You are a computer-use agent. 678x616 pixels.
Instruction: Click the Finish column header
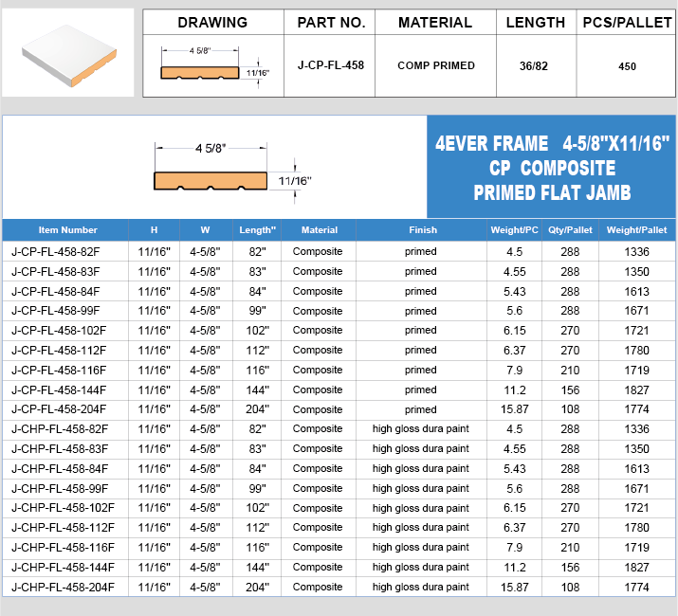coord(423,230)
